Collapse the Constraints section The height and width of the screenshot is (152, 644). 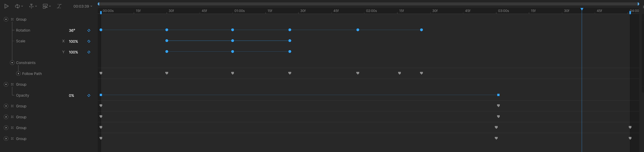(x=12, y=63)
